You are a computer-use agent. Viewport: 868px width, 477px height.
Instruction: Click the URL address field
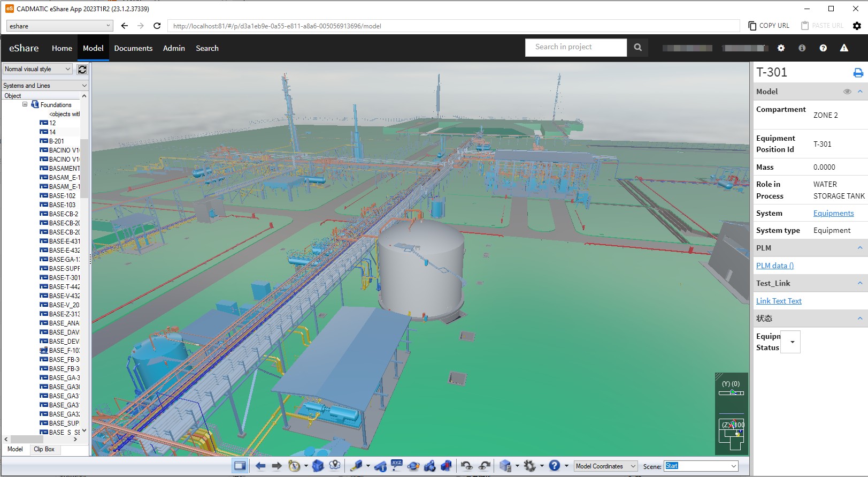click(454, 26)
